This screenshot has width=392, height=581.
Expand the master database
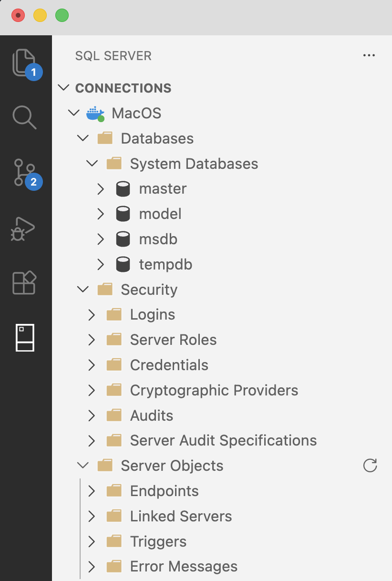pyautogui.click(x=101, y=188)
